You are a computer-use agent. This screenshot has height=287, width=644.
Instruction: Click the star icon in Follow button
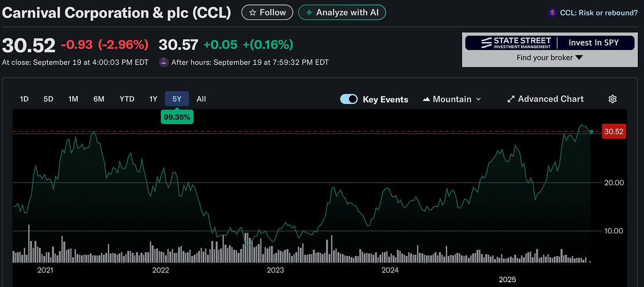[x=253, y=13]
